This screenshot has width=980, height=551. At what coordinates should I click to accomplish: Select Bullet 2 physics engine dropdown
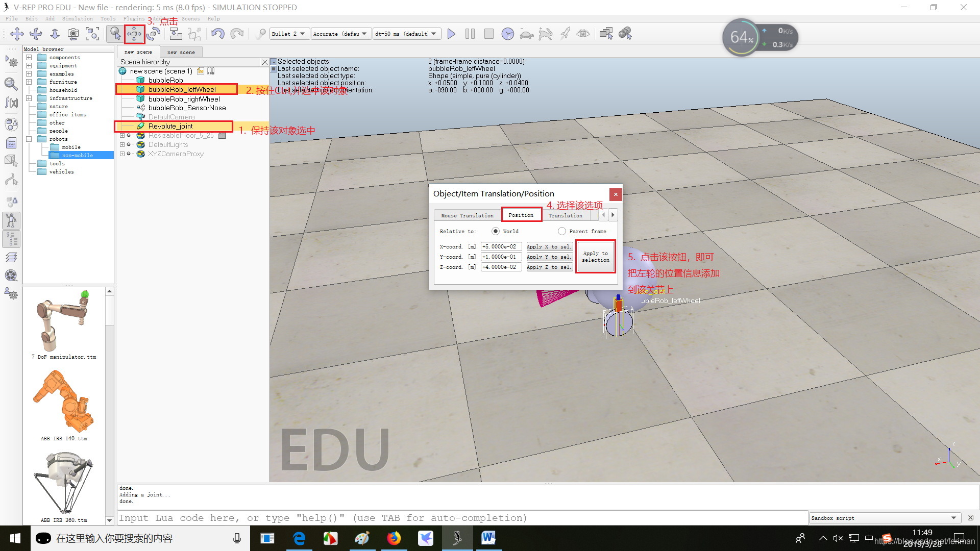pos(287,33)
